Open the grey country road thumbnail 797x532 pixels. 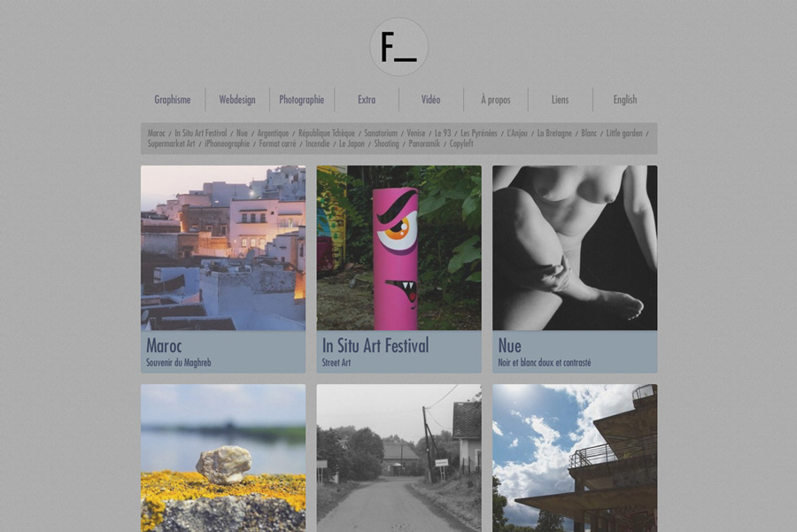click(x=399, y=459)
